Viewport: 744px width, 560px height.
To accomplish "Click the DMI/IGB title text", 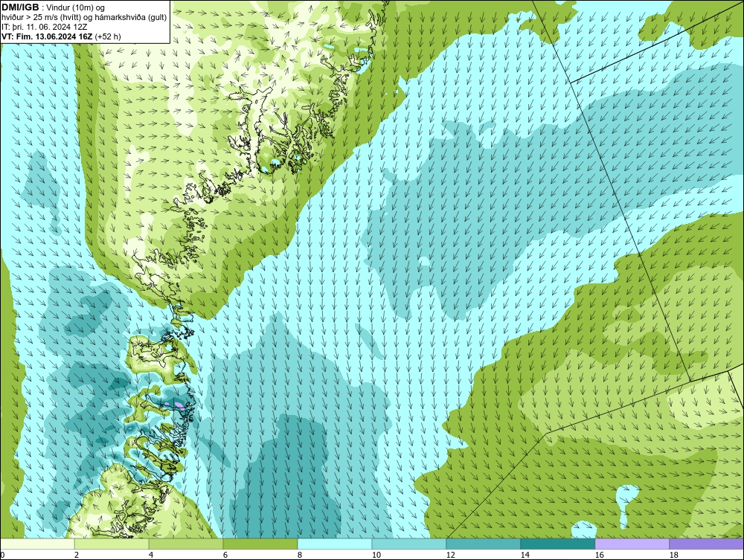I will [20, 7].
